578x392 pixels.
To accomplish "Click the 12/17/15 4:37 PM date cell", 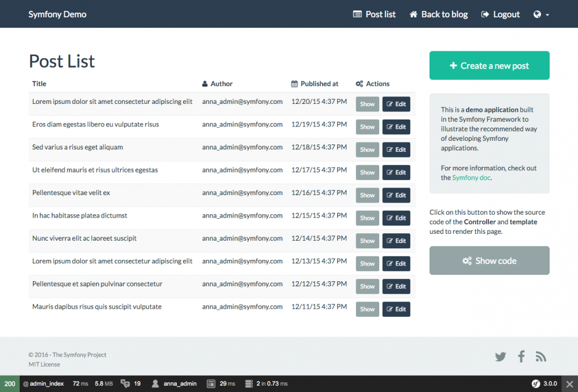I will point(319,170).
